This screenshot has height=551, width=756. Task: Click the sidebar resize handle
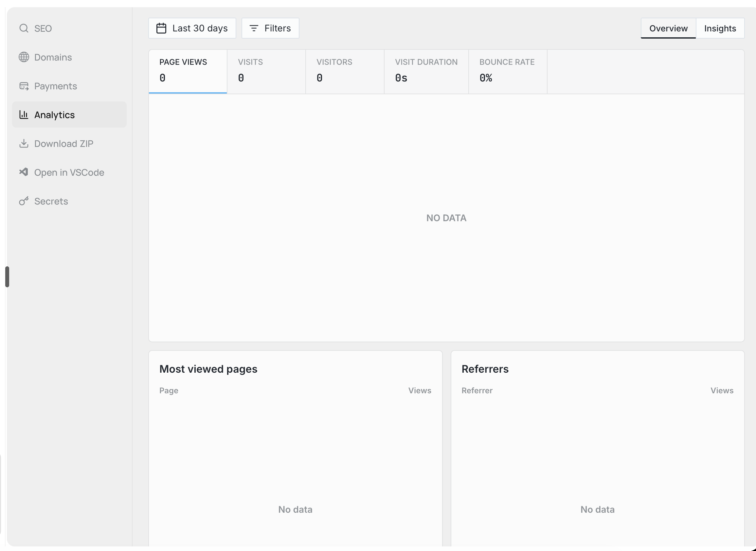[x=7, y=276]
